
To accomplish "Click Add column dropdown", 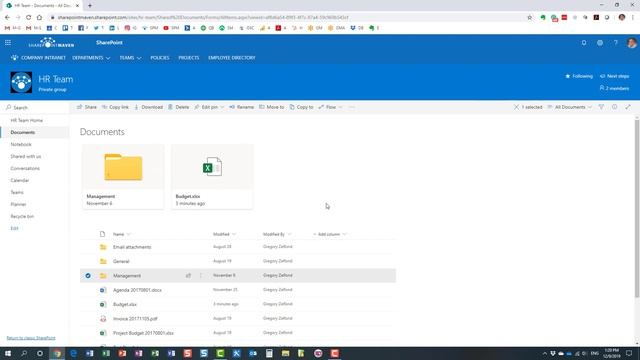I will 330,234.
